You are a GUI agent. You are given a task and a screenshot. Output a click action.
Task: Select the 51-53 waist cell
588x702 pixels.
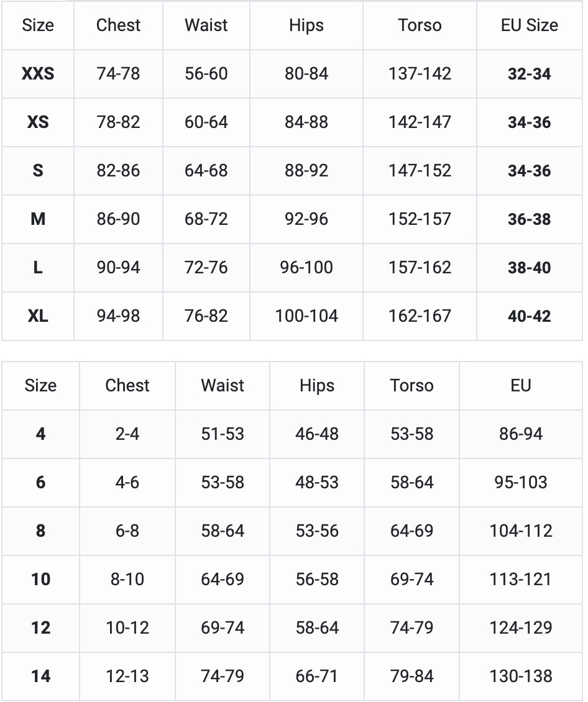223,434
